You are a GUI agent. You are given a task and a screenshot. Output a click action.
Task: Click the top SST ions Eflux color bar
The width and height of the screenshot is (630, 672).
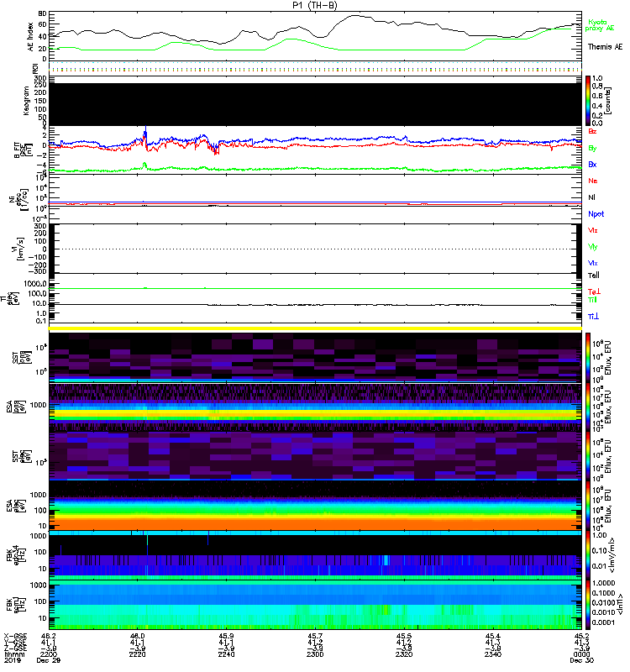point(588,357)
